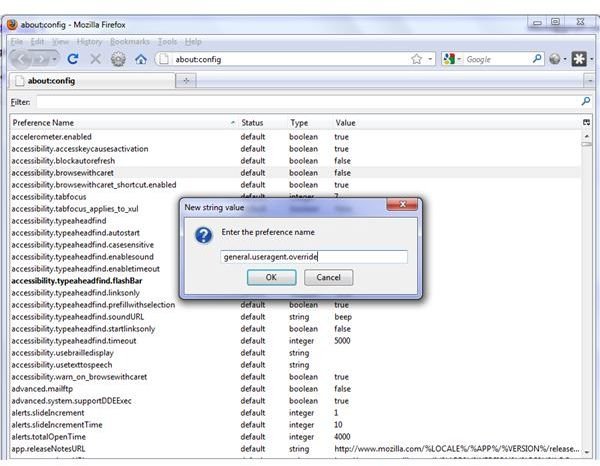Click the asterisk add-on toolbar icon
This screenshot has width=600, height=466.
pos(579,59)
